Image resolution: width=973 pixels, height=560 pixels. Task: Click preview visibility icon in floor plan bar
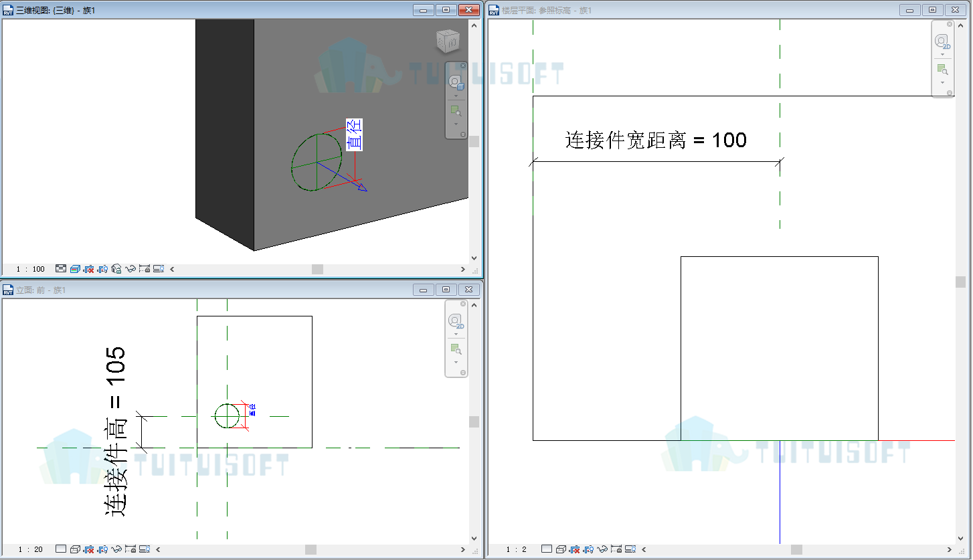[x=630, y=549]
